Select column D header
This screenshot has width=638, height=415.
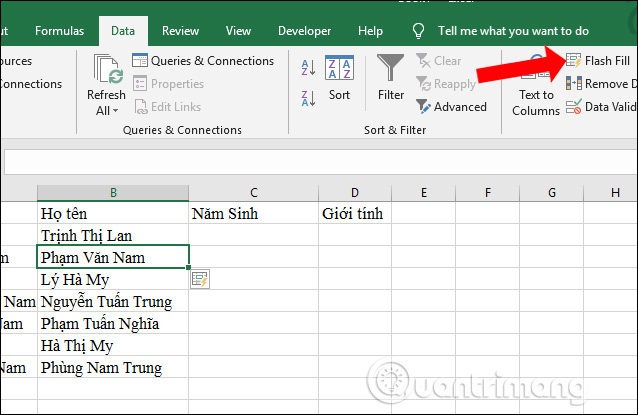pyautogui.click(x=355, y=193)
